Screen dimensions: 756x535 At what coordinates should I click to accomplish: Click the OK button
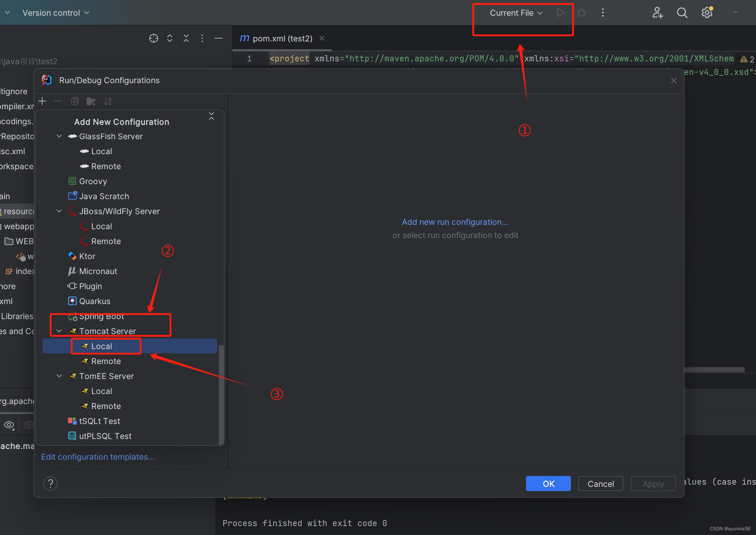click(548, 484)
